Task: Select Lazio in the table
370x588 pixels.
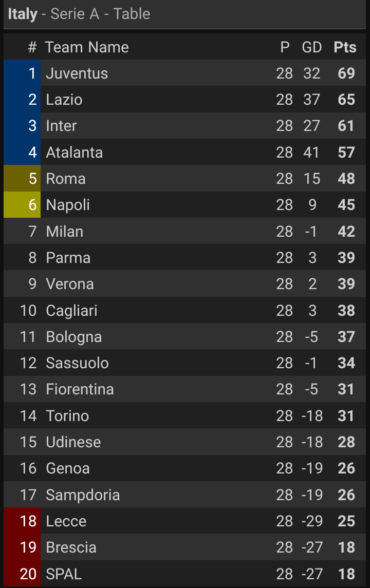Action: [64, 100]
